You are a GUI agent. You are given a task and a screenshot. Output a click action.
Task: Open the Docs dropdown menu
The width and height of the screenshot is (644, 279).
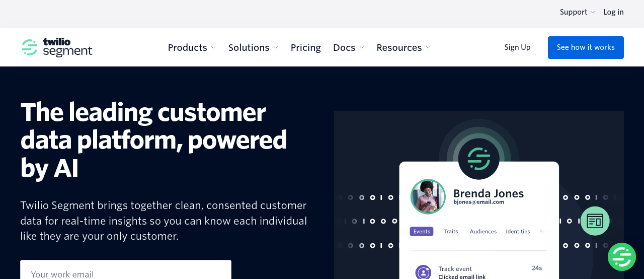tap(349, 47)
